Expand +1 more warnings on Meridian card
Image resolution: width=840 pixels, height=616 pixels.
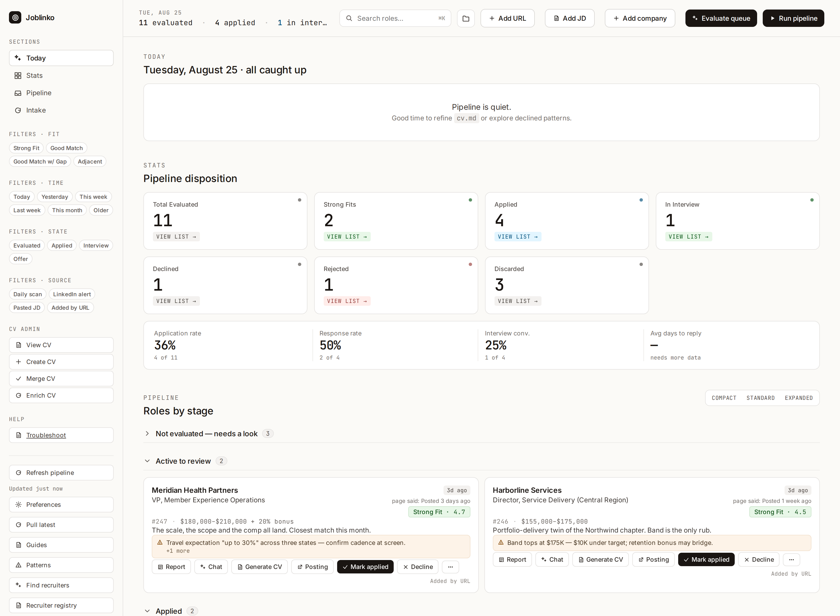coord(178,551)
